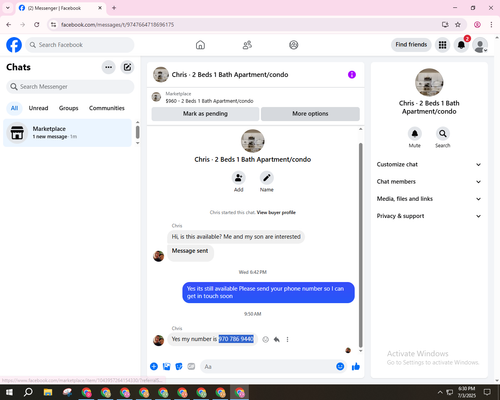
Task: Choose a sticker in composer
Action: [179, 367]
